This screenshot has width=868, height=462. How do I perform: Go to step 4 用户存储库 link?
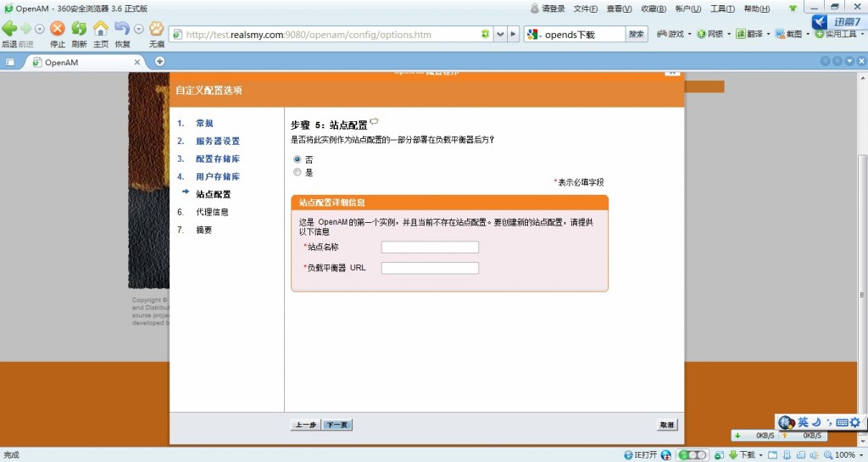pyautogui.click(x=218, y=176)
